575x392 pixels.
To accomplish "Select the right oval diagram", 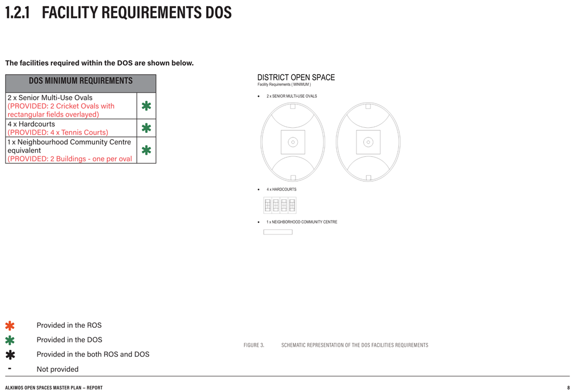I will tap(368, 142).
